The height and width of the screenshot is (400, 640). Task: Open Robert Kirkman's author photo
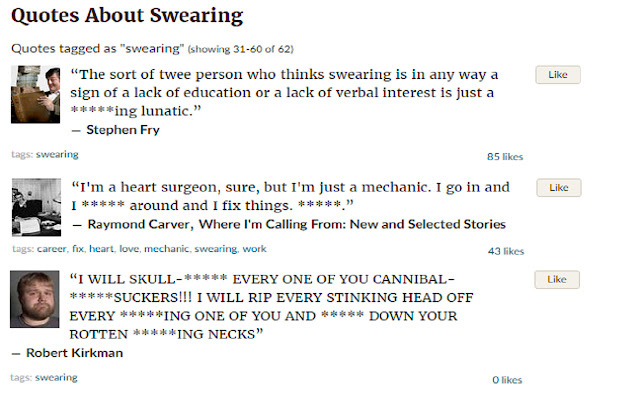point(35,299)
